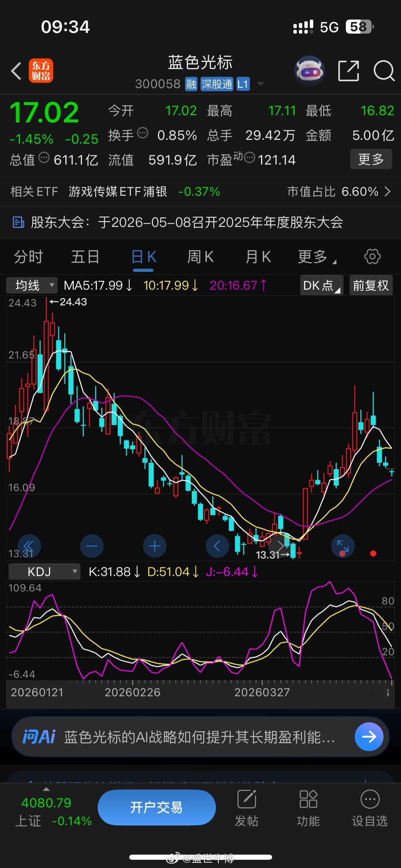Screen dimensions: 401x868
Task: Expand the stock title dropdown triangle
Action: [x=260, y=83]
